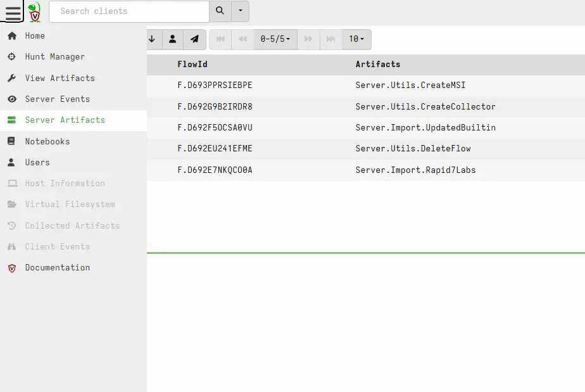Select flow F.D693PPRSIEBPE
Viewport: 585px width, 392px height.
215,85
